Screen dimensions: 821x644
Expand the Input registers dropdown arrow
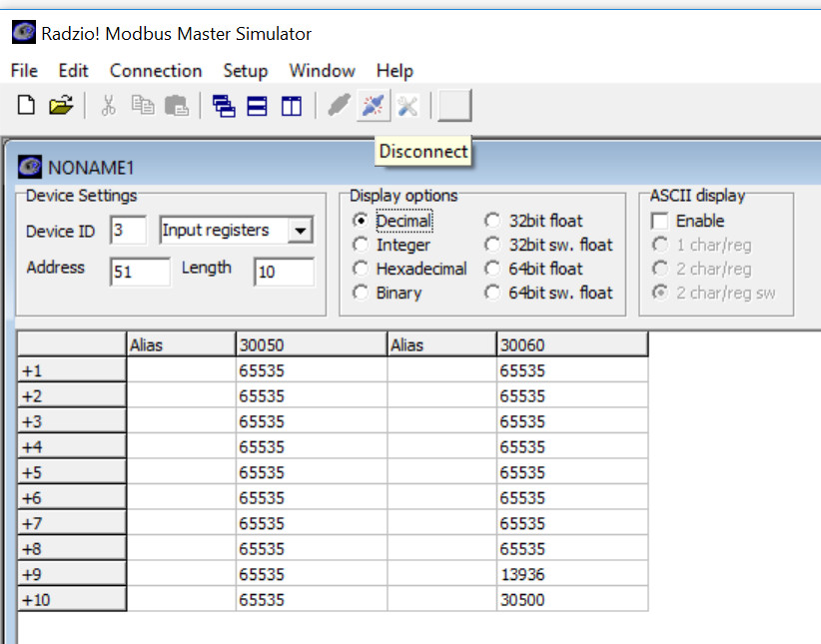click(x=300, y=231)
